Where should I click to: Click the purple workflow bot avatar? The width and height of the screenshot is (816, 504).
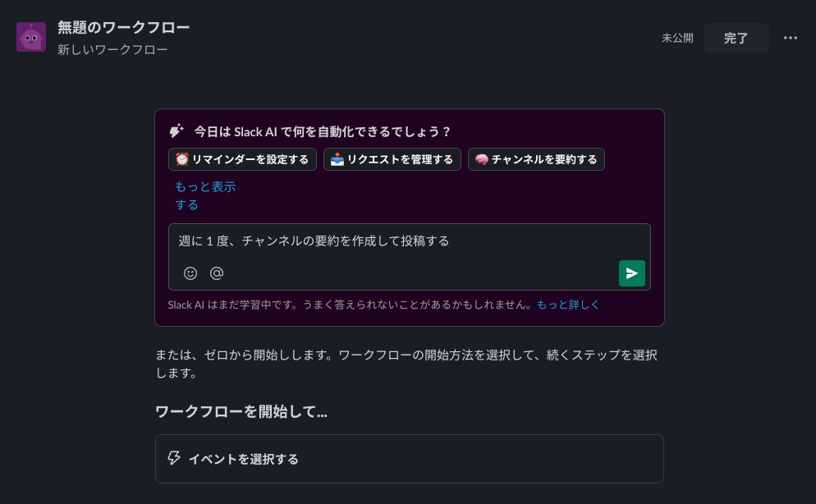31,37
